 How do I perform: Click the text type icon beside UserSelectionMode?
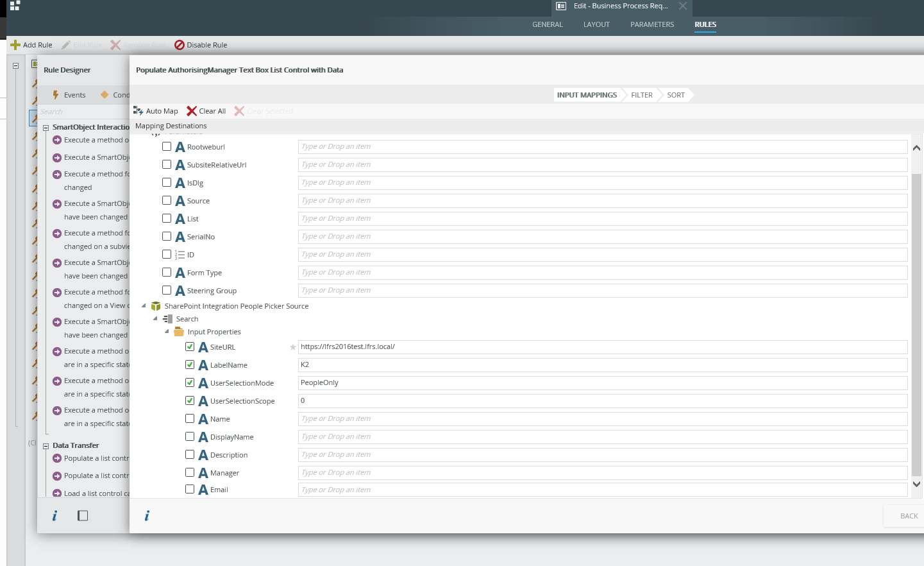(203, 383)
